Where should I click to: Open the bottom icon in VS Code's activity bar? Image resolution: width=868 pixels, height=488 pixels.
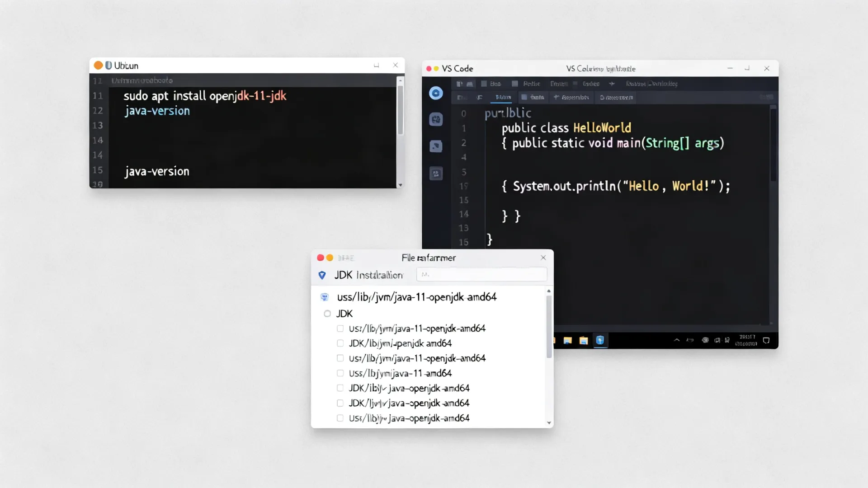[436, 174]
